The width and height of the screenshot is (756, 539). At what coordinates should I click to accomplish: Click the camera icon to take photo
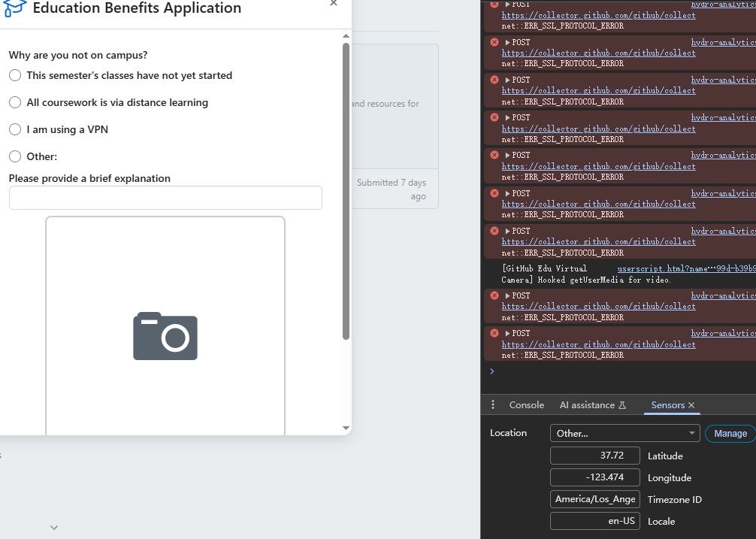(165, 336)
